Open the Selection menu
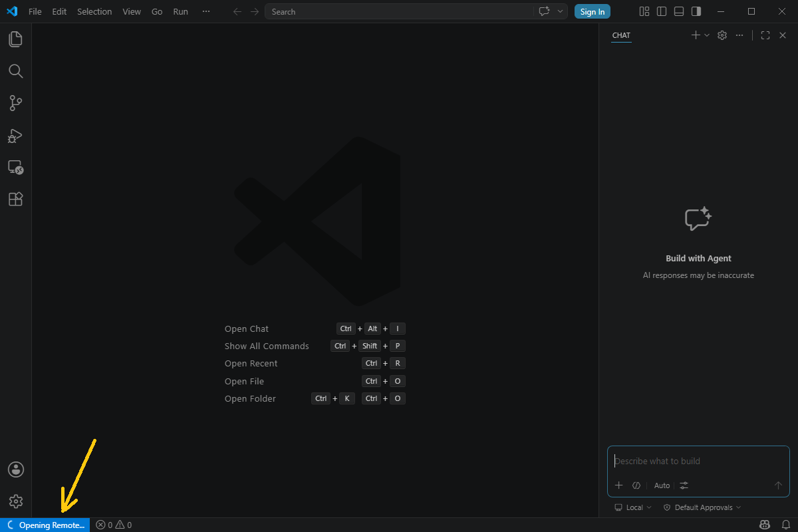The image size is (798, 532). [94, 11]
